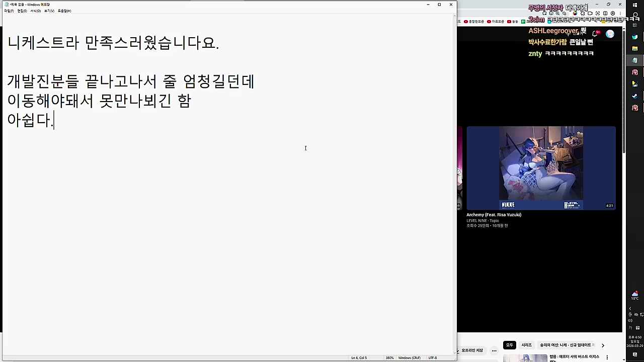Expand filter chips using the right chevron arrow
644x362 pixels.
pyautogui.click(x=603, y=345)
